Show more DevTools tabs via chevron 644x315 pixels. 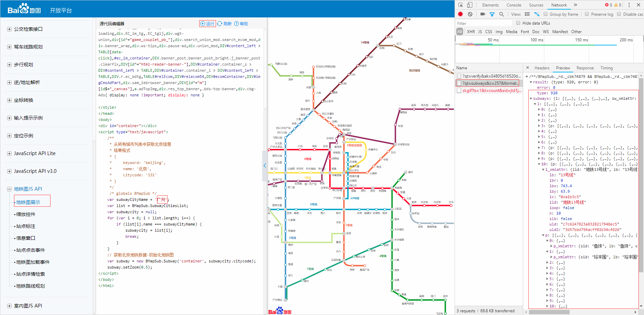click(x=575, y=5)
